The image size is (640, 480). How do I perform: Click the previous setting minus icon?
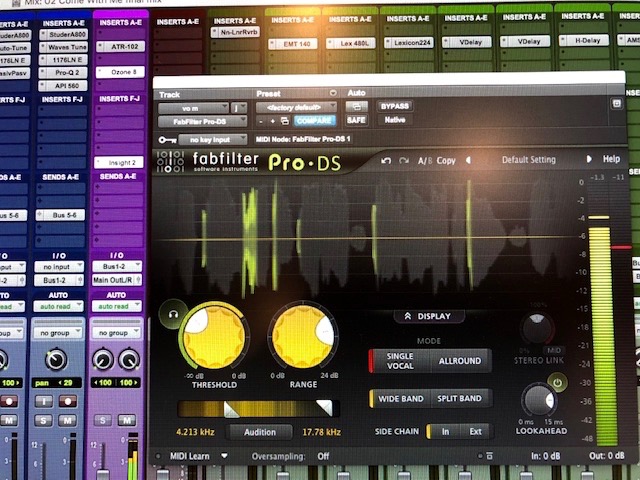click(x=261, y=121)
